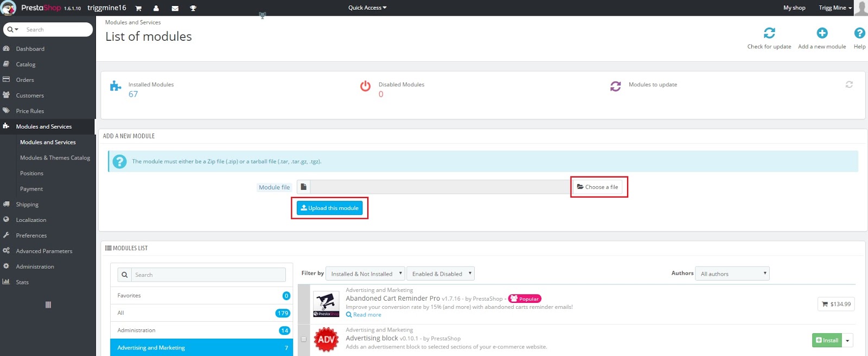
Task: Click in the sidebar search field
Action: 57,29
